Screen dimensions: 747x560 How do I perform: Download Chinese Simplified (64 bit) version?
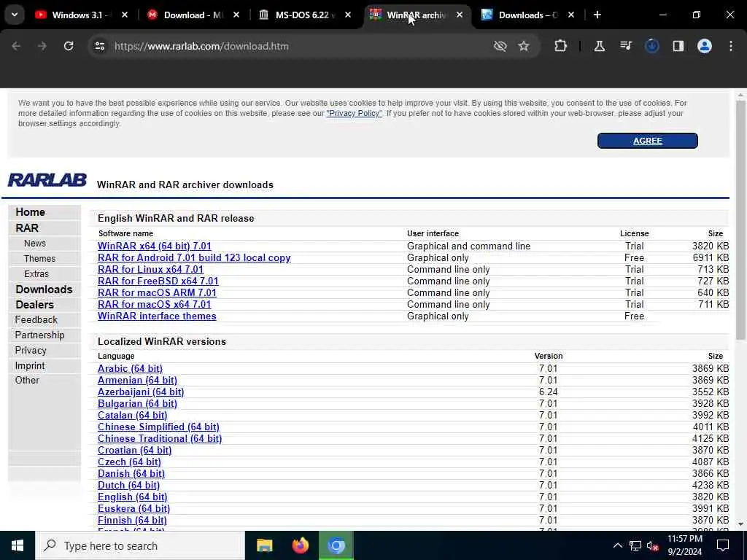[x=158, y=427]
